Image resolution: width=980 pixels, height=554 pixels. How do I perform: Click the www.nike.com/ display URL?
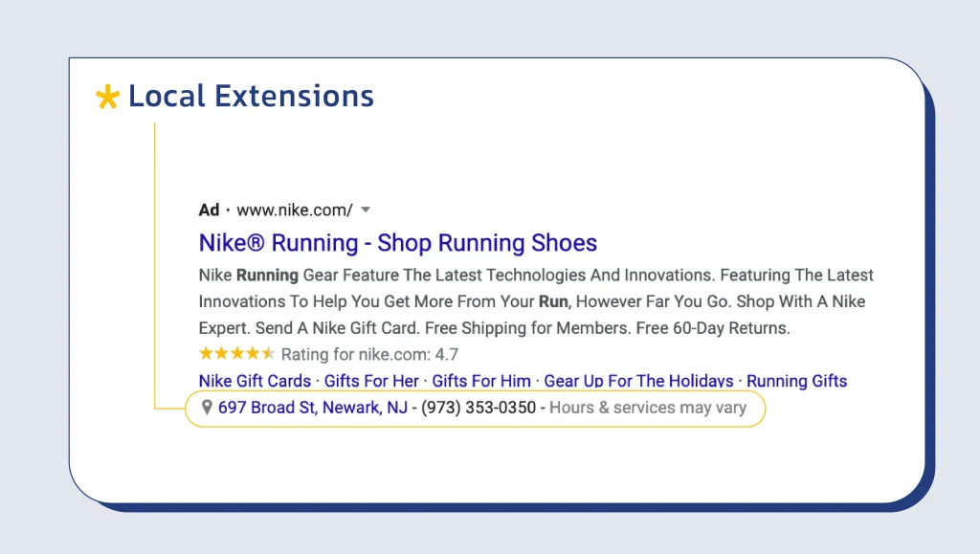coord(295,210)
